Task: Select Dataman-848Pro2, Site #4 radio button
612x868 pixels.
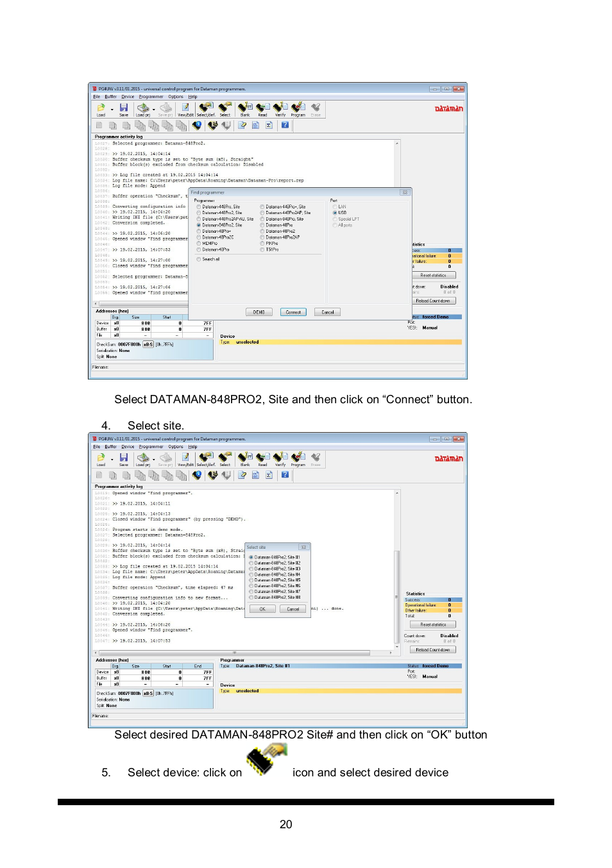Action: (x=251, y=575)
